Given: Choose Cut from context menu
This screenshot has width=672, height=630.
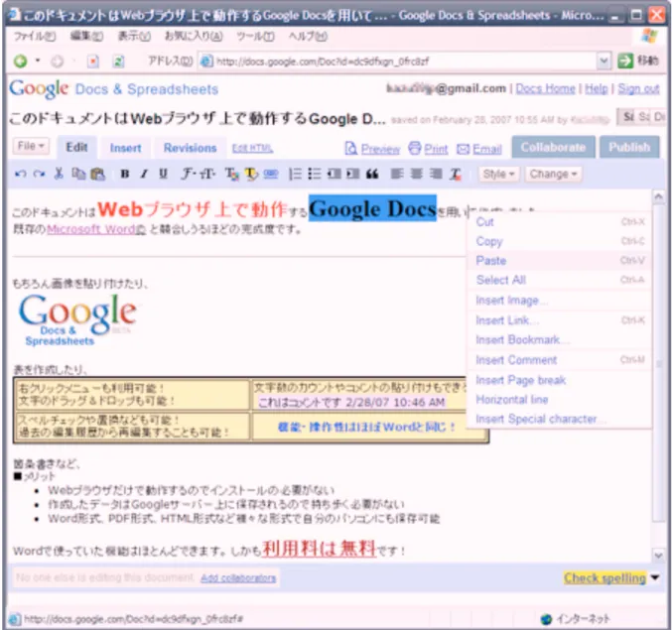Looking at the screenshot, I should [559, 222].
